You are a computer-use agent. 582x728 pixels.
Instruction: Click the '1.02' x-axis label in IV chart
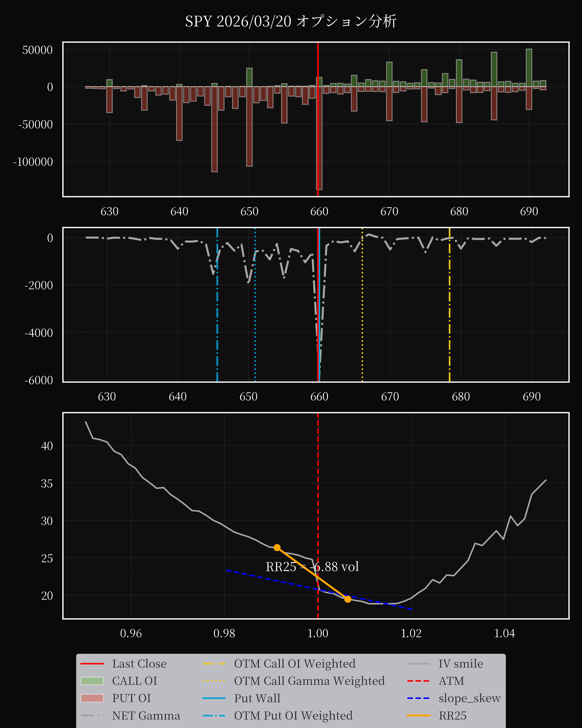pos(411,633)
